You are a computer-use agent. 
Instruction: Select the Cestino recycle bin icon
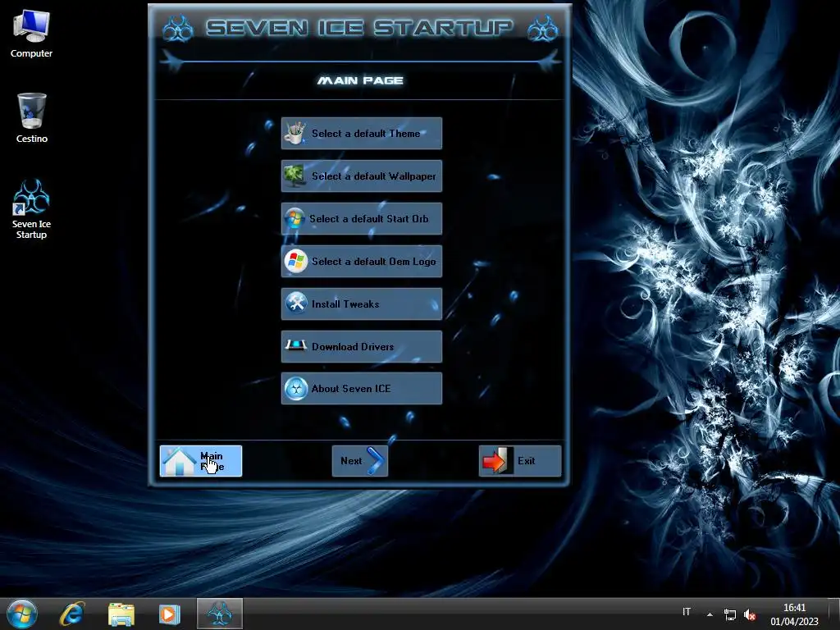[31, 118]
